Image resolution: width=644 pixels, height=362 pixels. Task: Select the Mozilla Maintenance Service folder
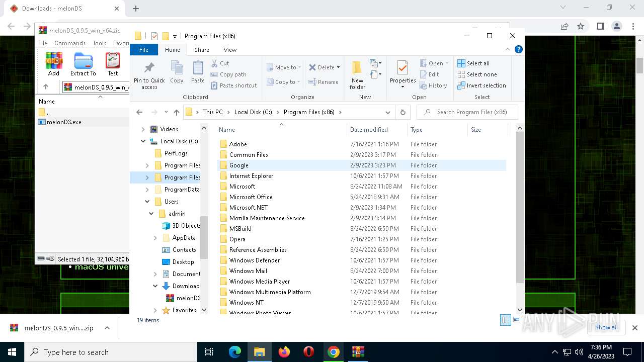click(x=361, y=218)
